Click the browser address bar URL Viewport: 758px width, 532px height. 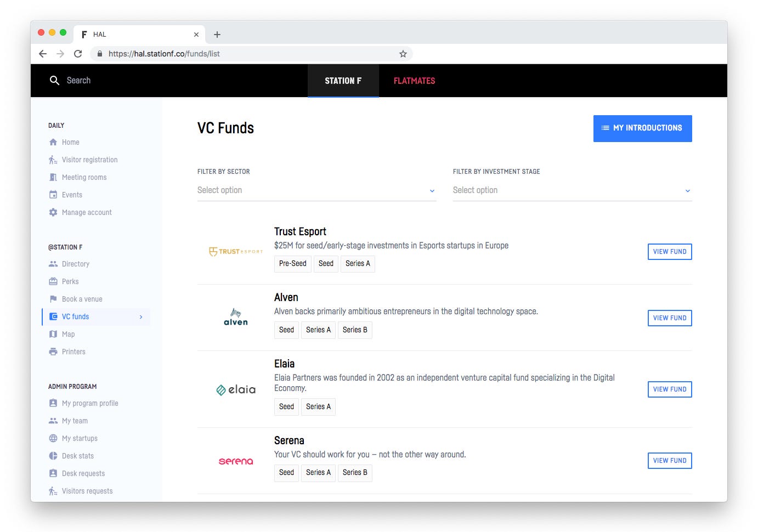point(164,54)
